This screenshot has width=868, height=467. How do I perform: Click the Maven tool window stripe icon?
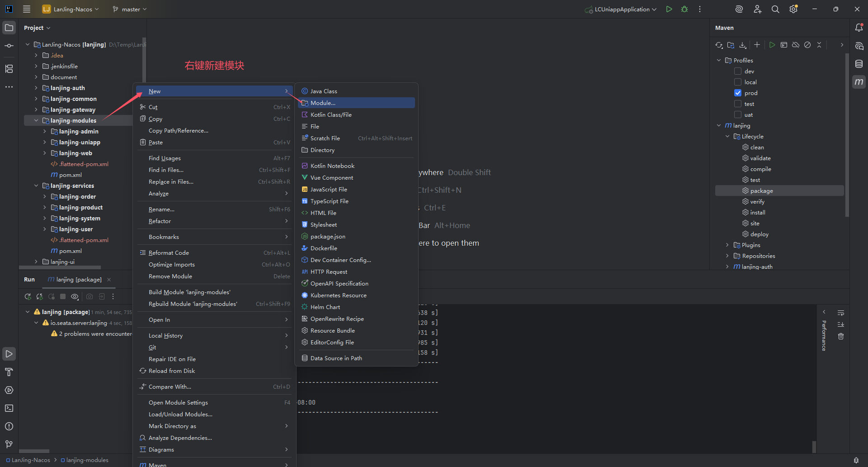tap(859, 82)
